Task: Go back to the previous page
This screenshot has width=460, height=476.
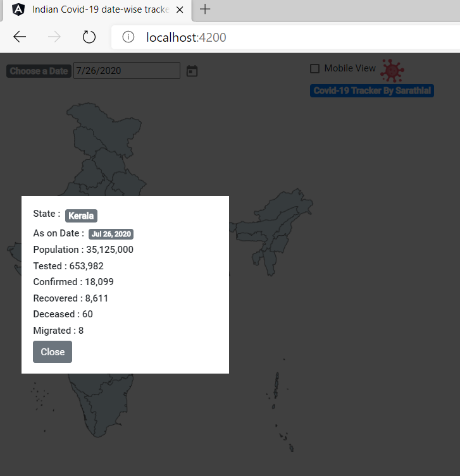Action: click(20, 37)
